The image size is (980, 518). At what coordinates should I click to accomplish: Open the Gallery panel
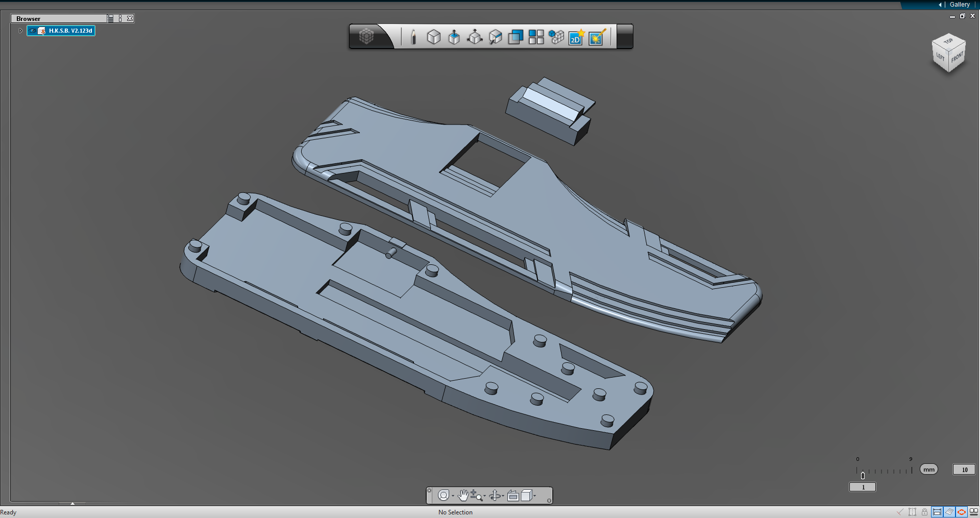click(960, 5)
